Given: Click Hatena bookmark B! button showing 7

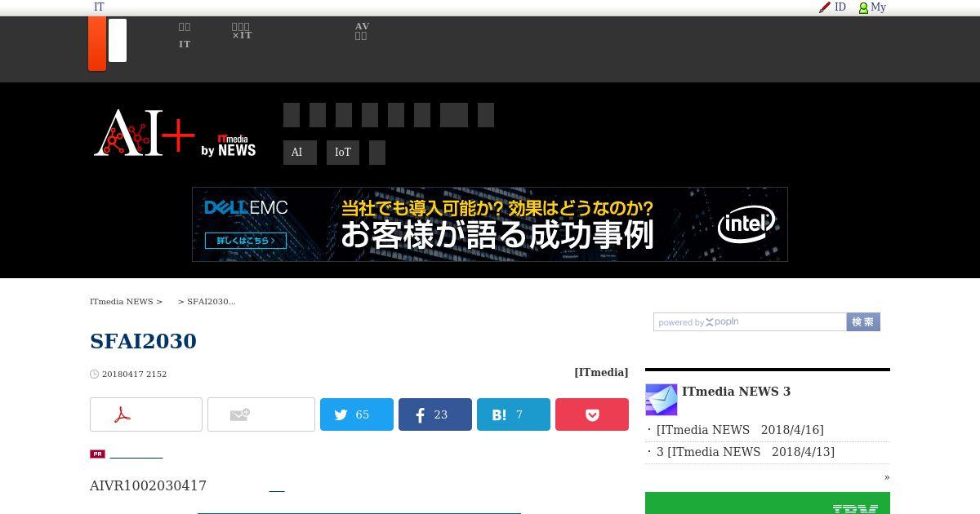Looking at the screenshot, I should (514, 414).
